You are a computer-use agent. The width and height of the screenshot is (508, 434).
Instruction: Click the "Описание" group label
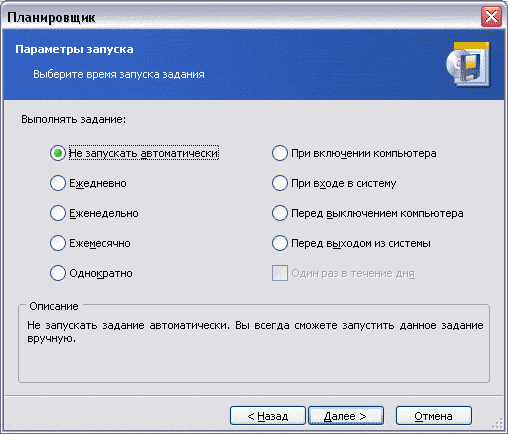[54, 306]
